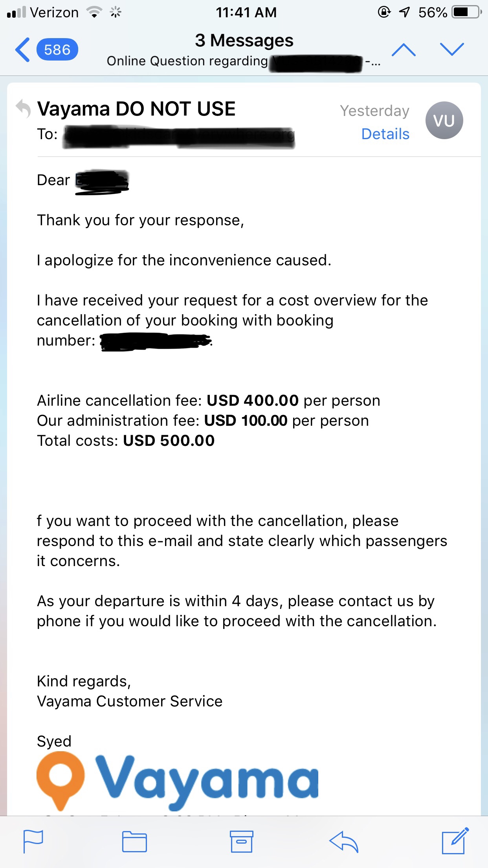Tap the Wi-Fi icon in status bar

[x=94, y=12]
